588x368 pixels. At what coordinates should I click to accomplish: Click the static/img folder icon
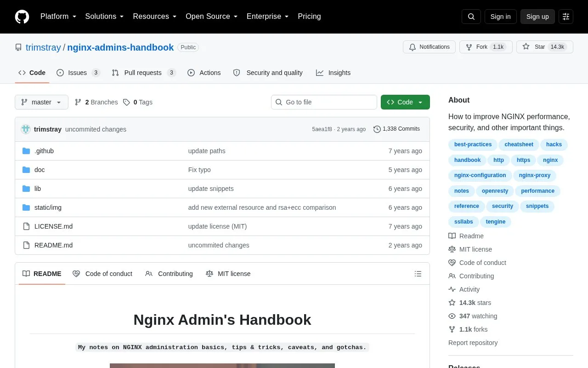point(26,207)
